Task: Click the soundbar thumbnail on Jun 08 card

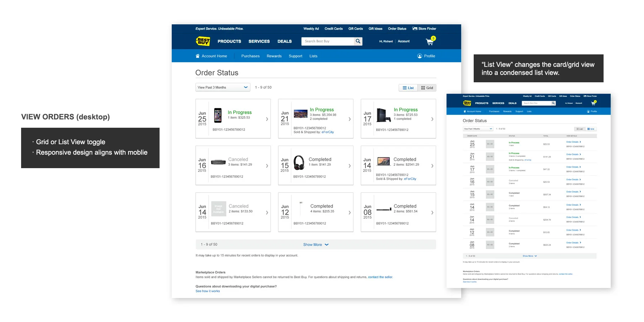Action: pyautogui.click(x=384, y=209)
